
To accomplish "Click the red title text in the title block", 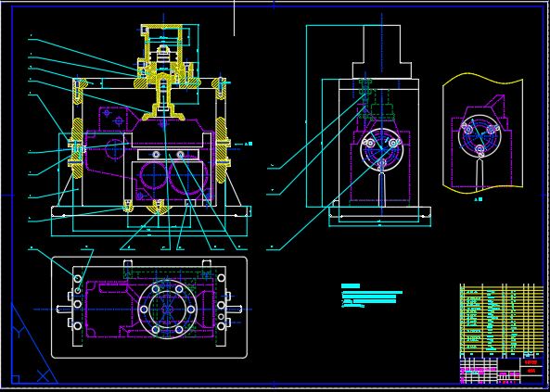I will point(531,362).
